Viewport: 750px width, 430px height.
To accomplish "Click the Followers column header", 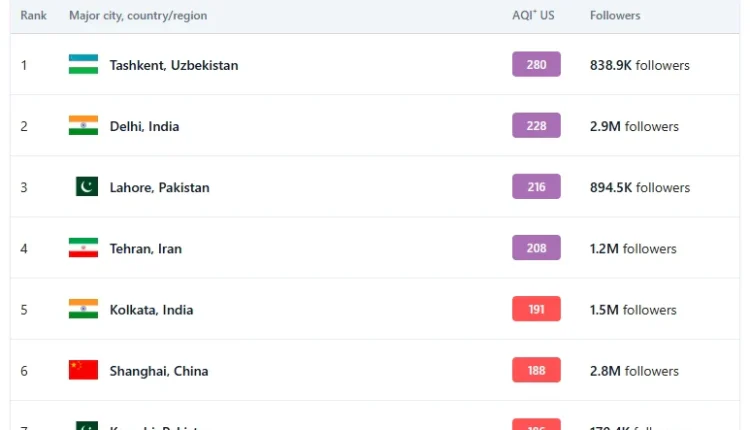I will [x=615, y=16].
